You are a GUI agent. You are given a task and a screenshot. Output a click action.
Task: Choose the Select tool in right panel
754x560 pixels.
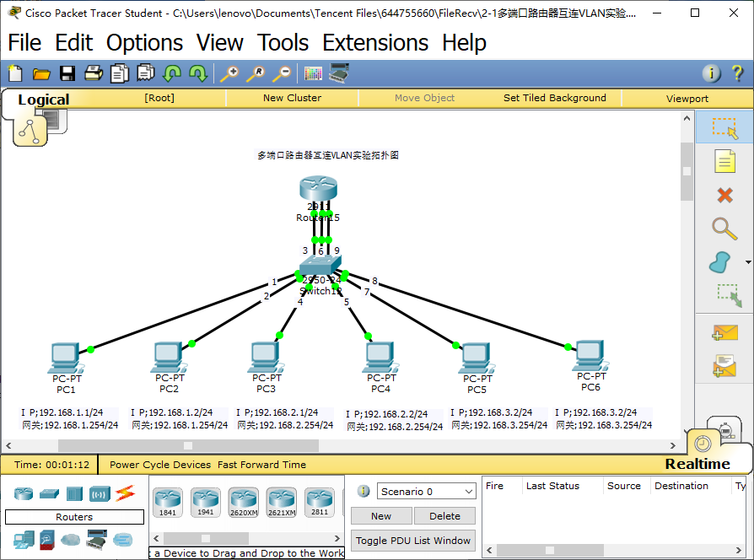724,128
